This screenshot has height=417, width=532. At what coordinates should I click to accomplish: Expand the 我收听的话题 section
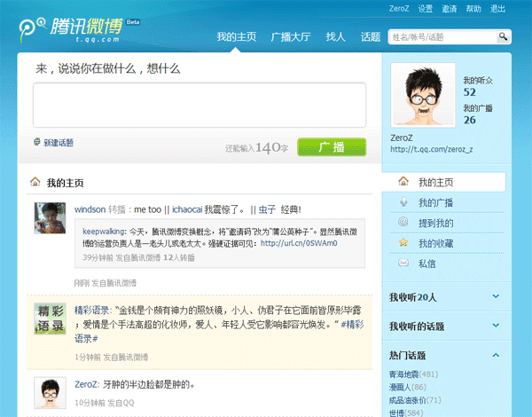coord(496,326)
